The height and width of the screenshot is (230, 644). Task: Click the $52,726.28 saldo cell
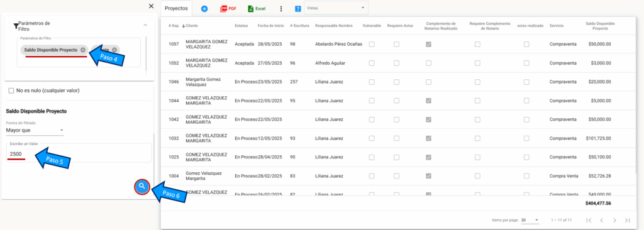click(x=599, y=176)
